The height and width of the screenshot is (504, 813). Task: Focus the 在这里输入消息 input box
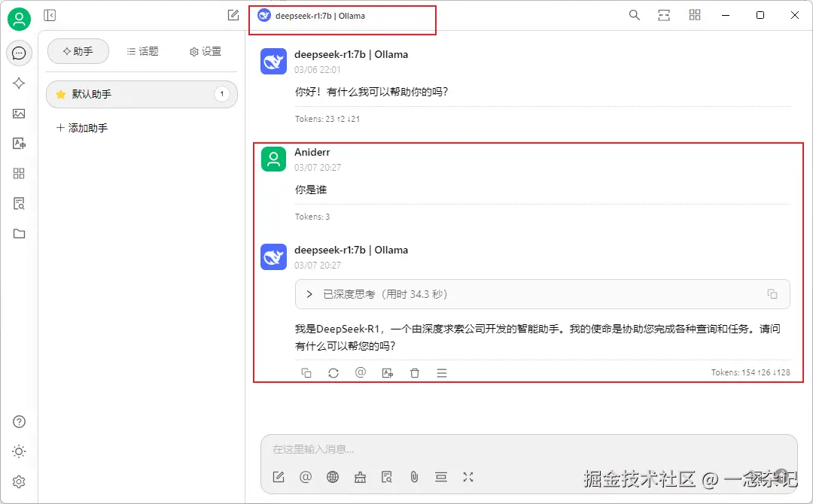528,449
